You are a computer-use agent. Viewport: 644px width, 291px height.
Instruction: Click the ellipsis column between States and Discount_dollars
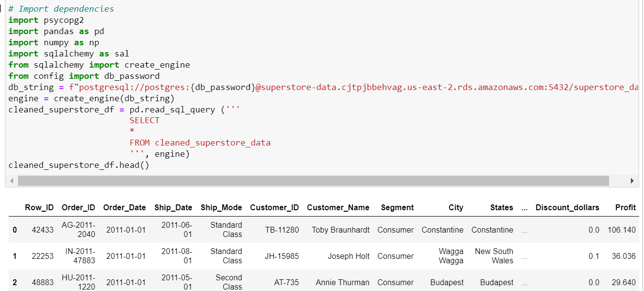tap(523, 207)
